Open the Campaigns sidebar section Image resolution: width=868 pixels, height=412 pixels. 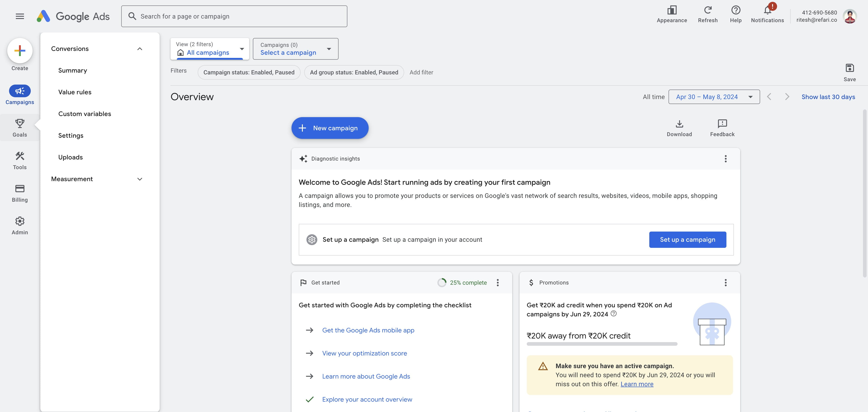(20, 95)
